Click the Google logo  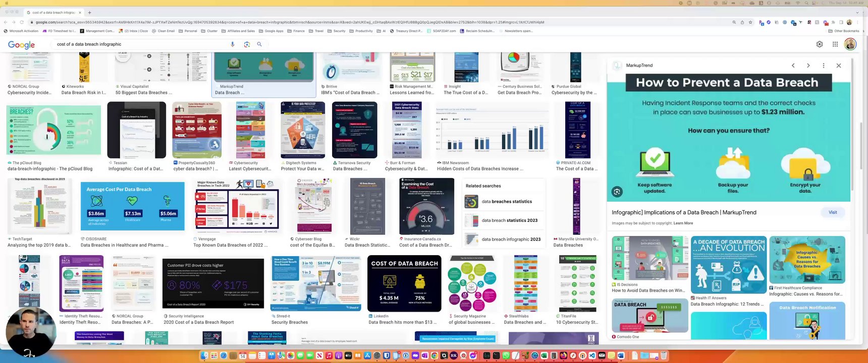click(x=22, y=45)
